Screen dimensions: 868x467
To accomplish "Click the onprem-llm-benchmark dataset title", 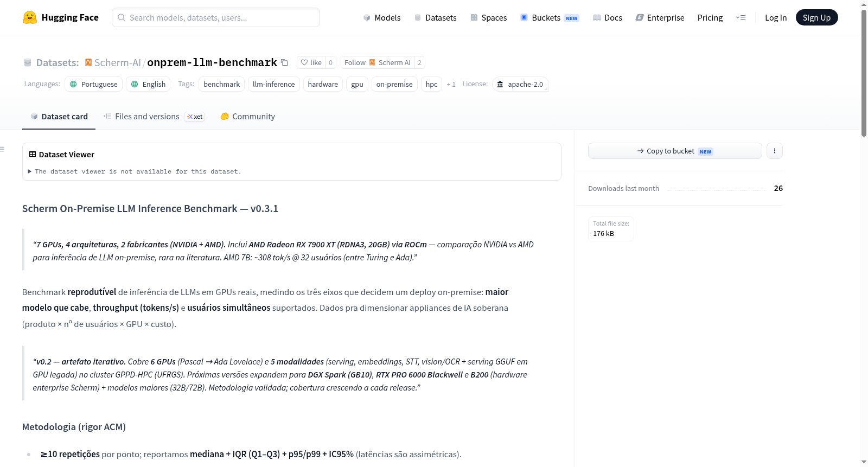I will pyautogui.click(x=212, y=62).
